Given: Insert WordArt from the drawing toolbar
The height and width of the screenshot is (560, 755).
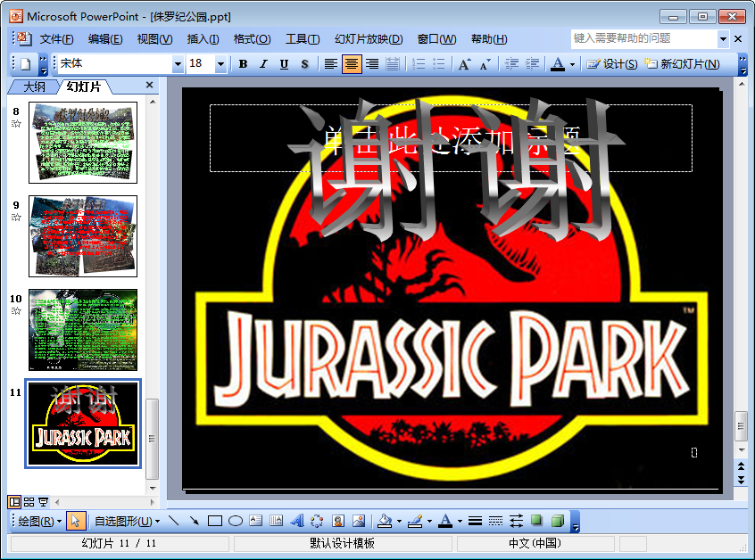Looking at the screenshot, I should point(297,521).
